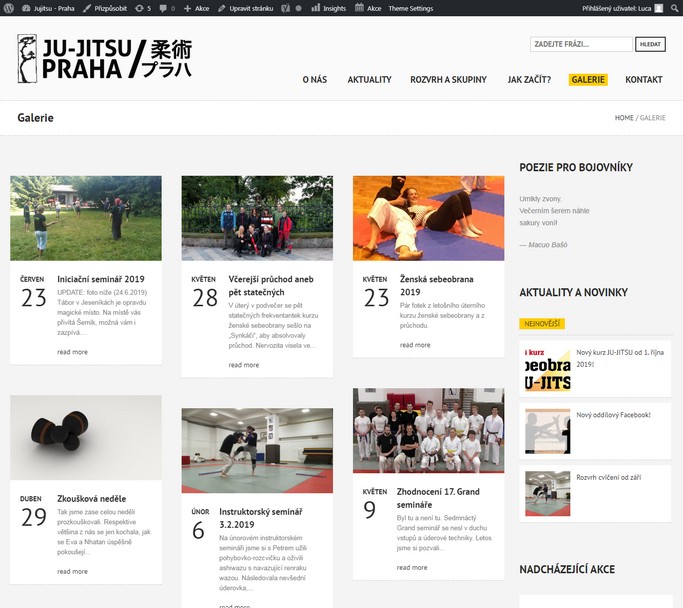Click the Poezie pro bojovníky heading
This screenshot has height=608, width=683.
coord(576,167)
